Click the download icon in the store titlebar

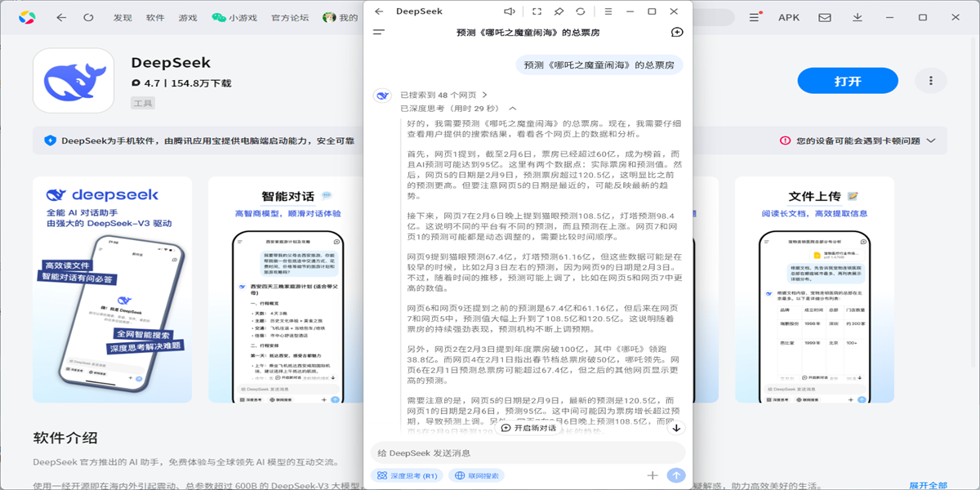(857, 16)
